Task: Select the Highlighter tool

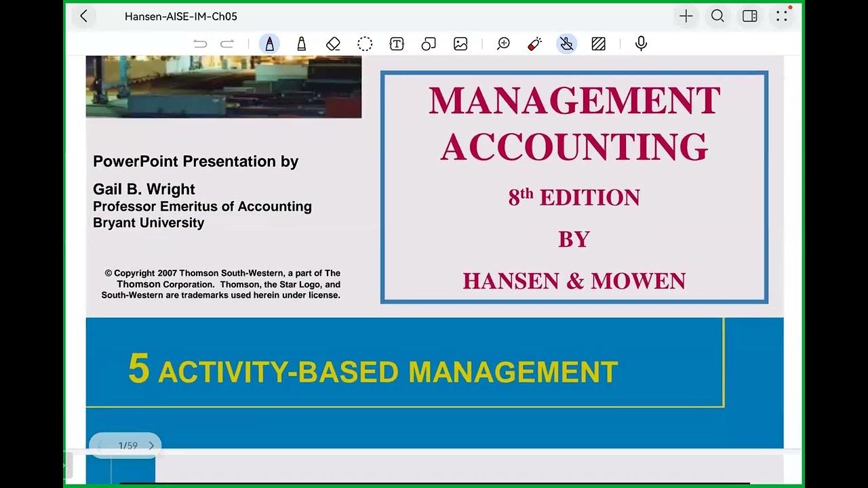Action: click(x=301, y=44)
